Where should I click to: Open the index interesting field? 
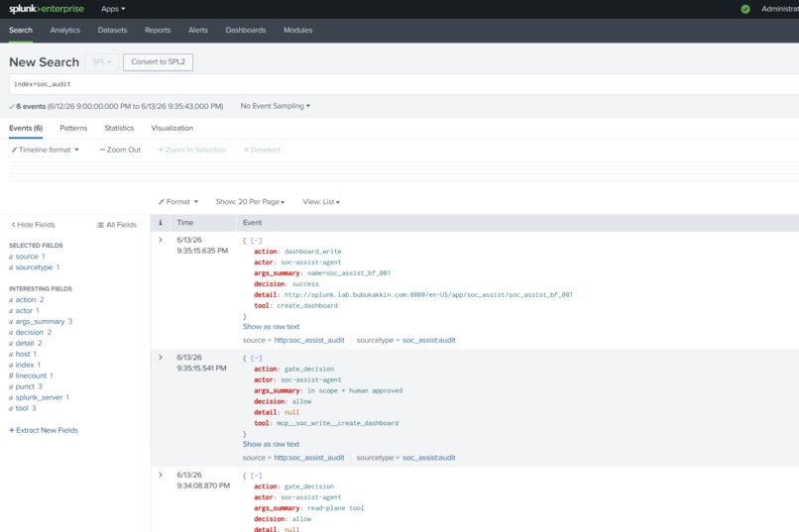tap(25, 365)
